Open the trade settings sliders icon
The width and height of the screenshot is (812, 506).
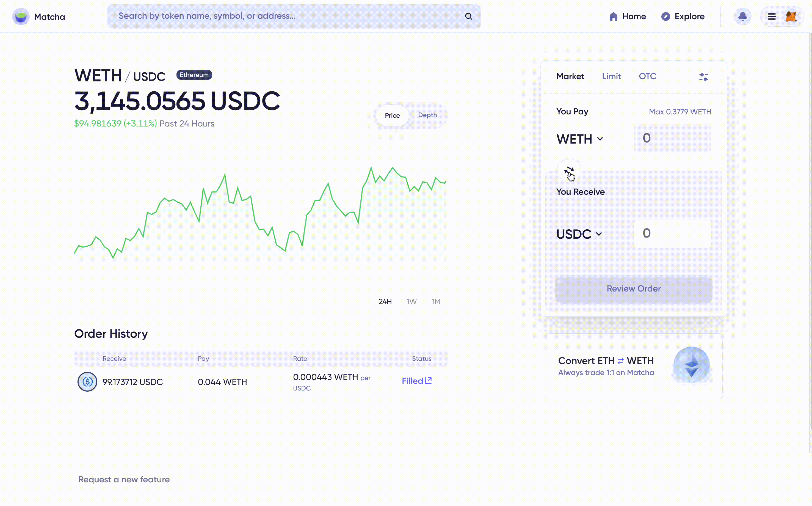(703, 77)
